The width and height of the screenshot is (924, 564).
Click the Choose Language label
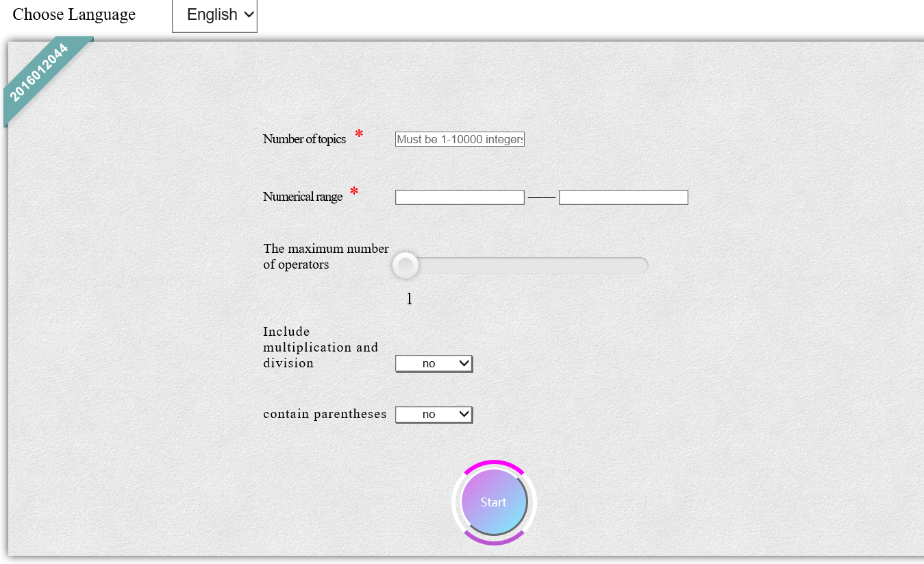coord(74,14)
